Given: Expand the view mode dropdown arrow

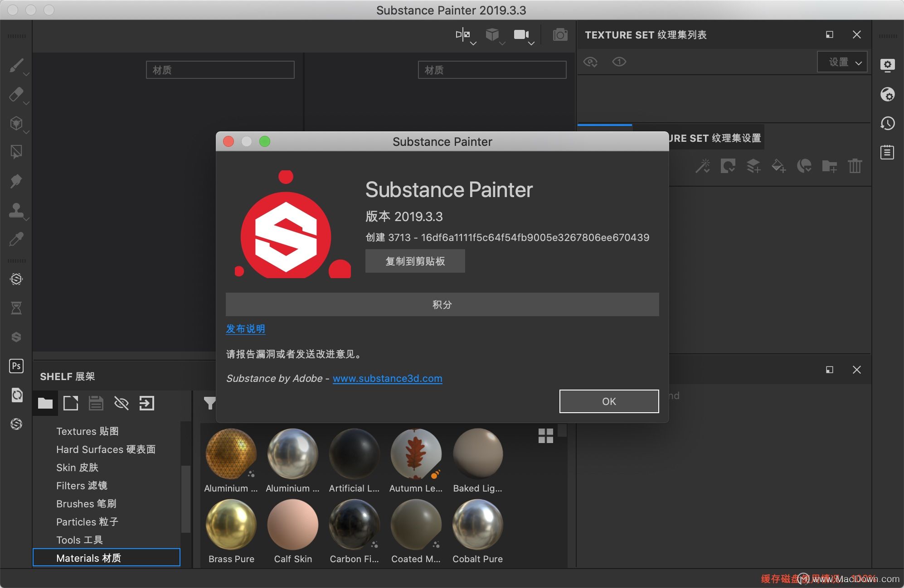Looking at the screenshot, I should point(502,43).
